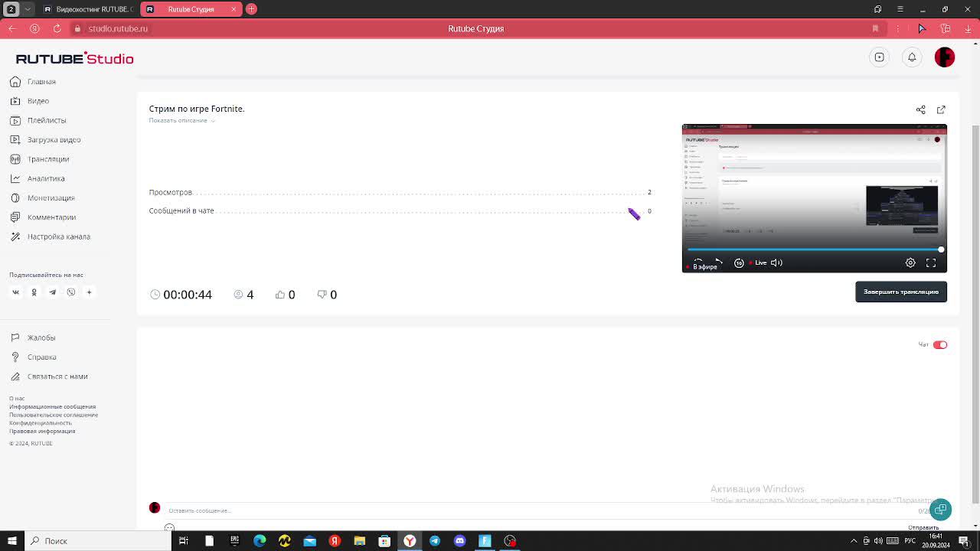This screenshot has height=551, width=980.
Task: Click the studio.rutube.ru address field
Action: 118,28
